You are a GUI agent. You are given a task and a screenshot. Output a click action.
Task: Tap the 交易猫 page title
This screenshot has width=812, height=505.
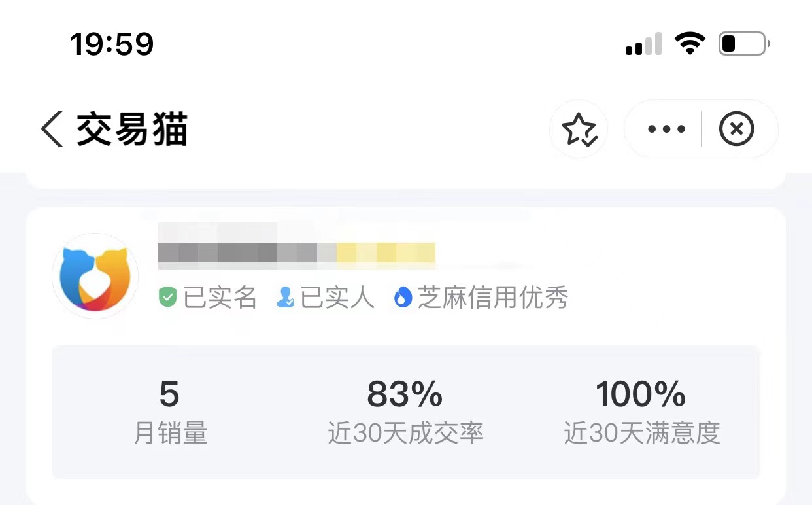(132, 129)
